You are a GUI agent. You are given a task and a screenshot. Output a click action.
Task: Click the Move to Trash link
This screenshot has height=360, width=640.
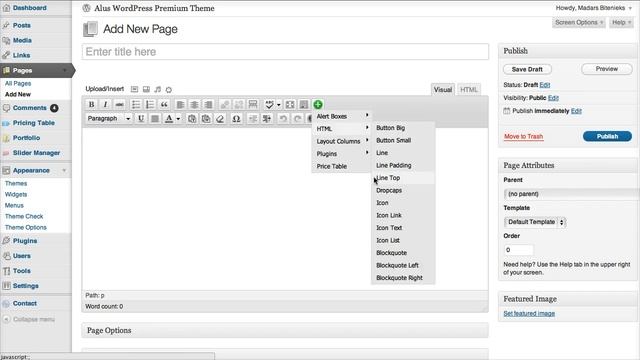[523, 136]
